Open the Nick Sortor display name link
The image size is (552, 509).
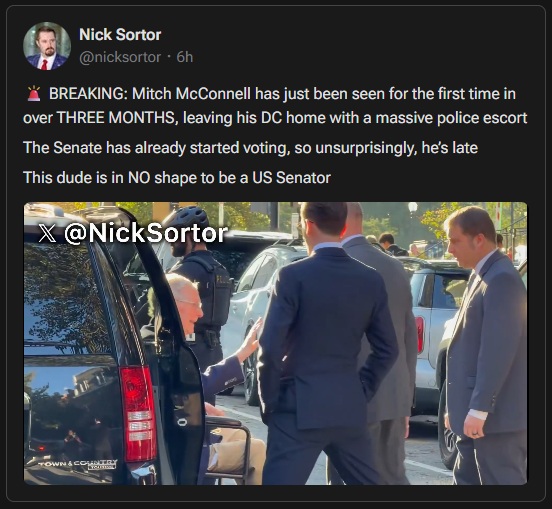pos(120,35)
